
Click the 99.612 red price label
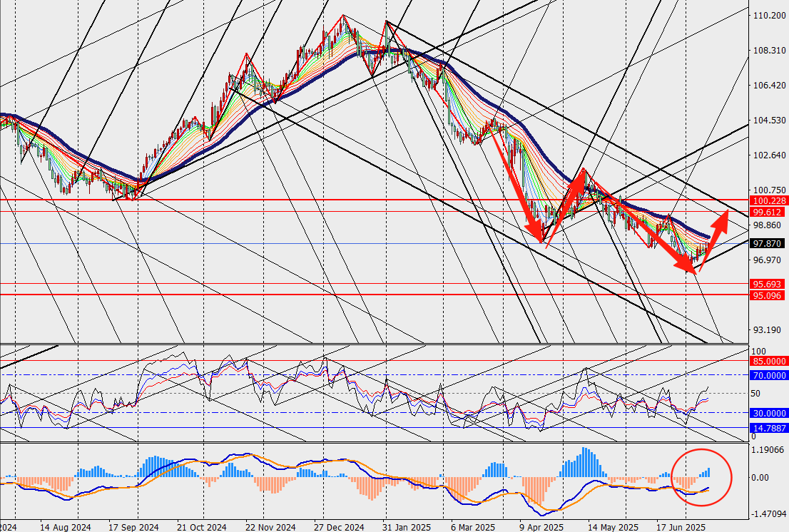[x=768, y=213]
